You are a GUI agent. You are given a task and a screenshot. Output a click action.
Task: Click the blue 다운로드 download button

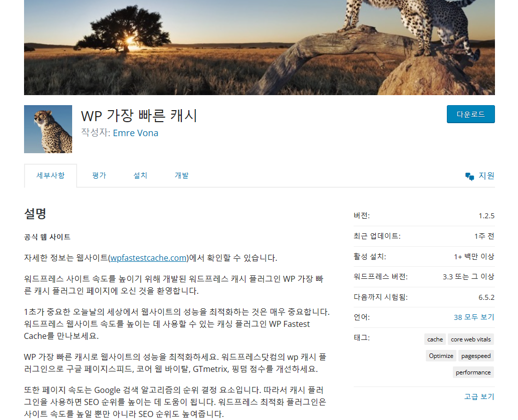470,114
